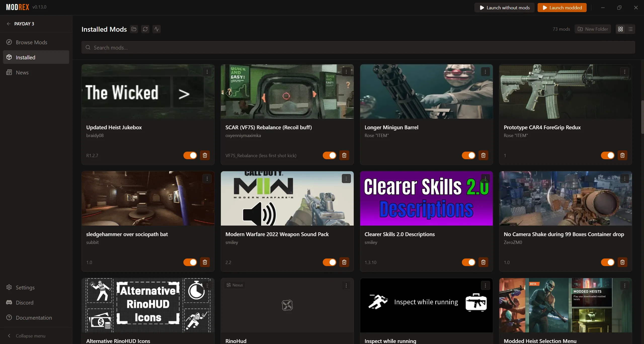Open options menu on RinoHud card
The image size is (644, 344).
tap(346, 285)
